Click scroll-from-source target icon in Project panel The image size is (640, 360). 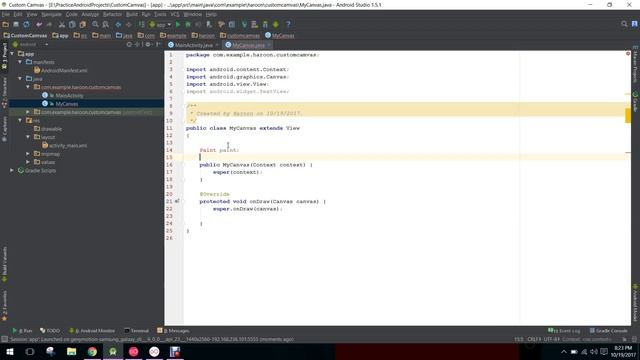coord(129,44)
